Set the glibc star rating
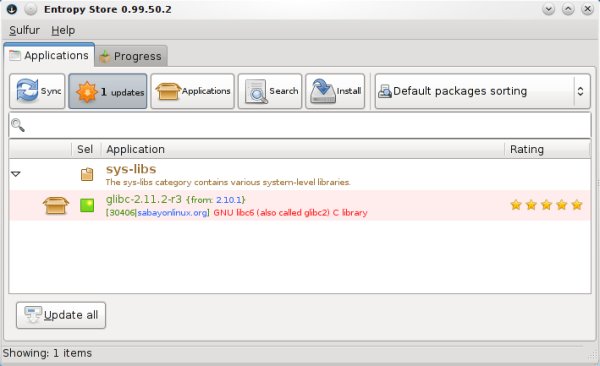Viewport: 600px width, 366px height. click(x=546, y=205)
